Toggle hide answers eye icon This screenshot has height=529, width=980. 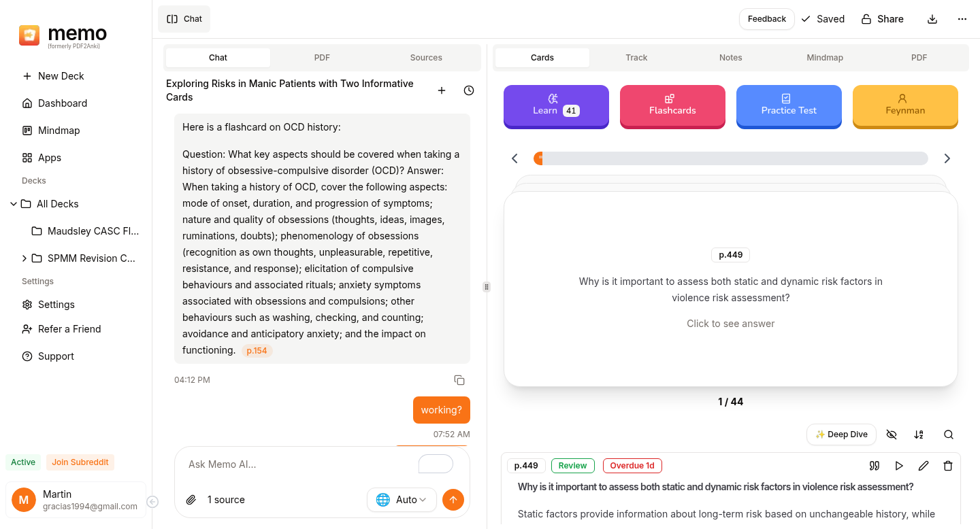click(x=892, y=434)
